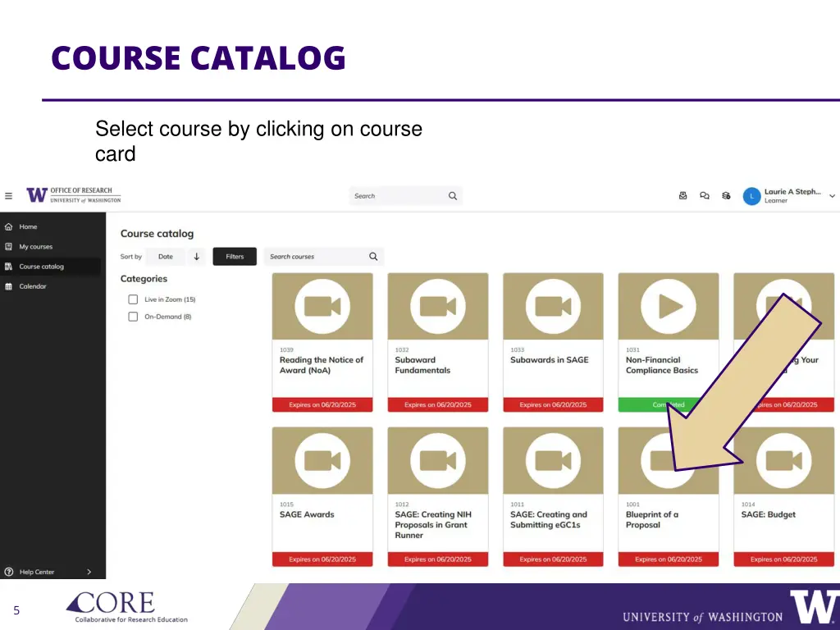Screen dimensions: 840x630
Task: Click camera icon on SAGE Awards card
Action: tap(322, 461)
